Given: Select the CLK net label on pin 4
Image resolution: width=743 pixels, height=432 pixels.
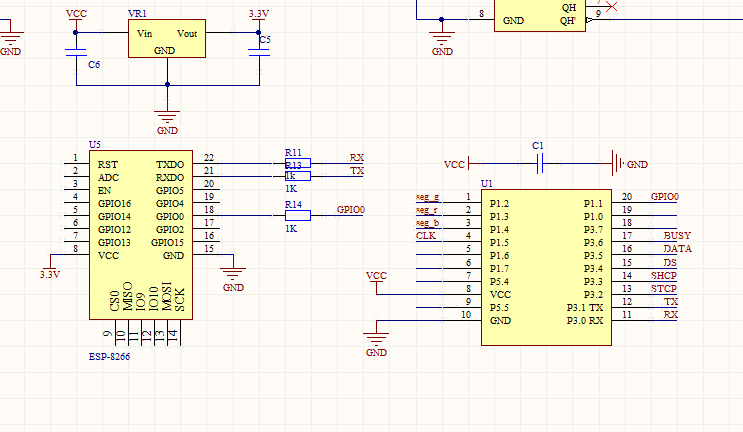Looking at the screenshot, I should tap(426, 236).
